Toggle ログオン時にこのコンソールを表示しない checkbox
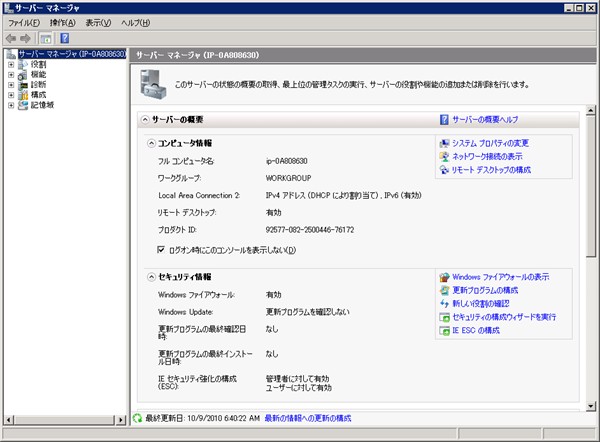Screen dimensions: 600x442 tap(161, 250)
